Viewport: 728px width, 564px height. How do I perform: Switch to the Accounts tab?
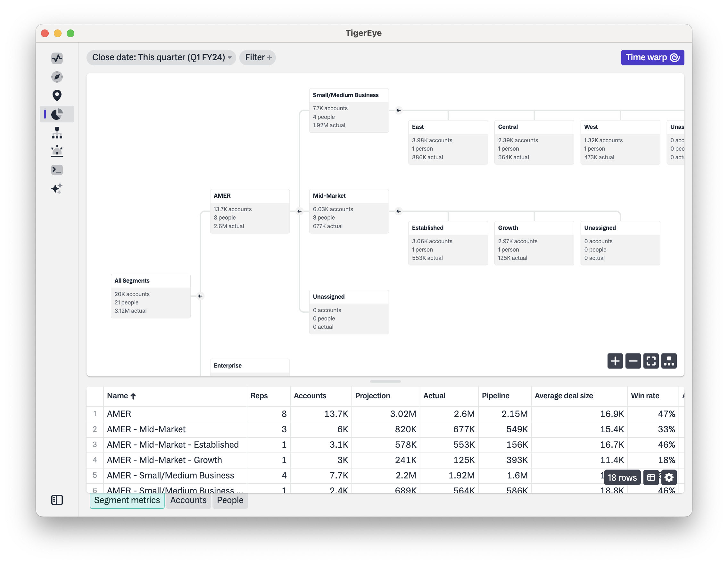(x=188, y=500)
